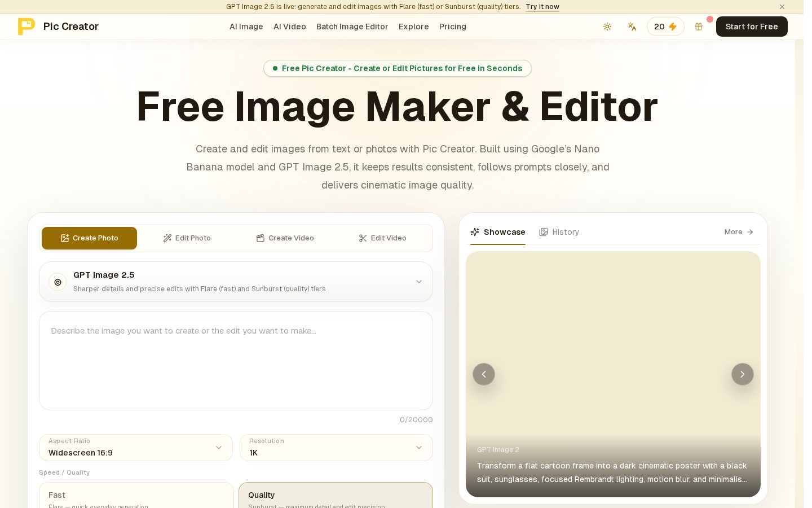Choose the Quality speed option
The image size is (812, 508).
pos(336,496)
